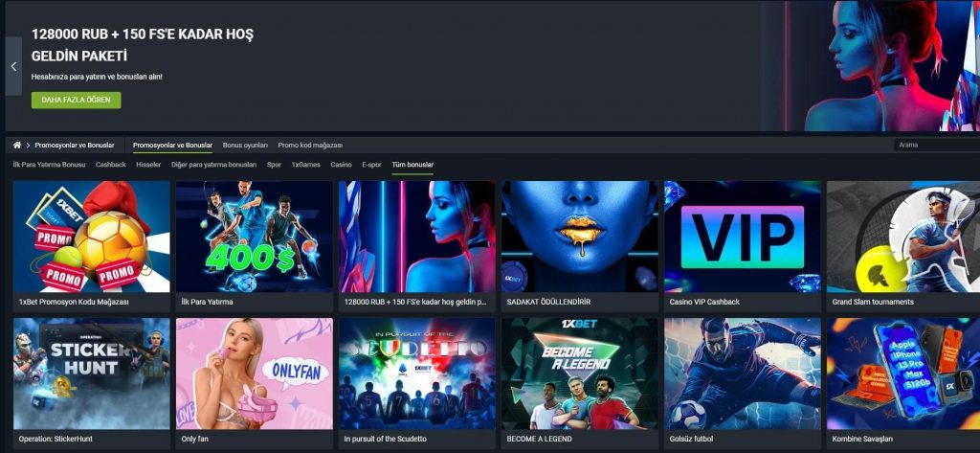This screenshot has height=453, width=980.
Task: Click the 'Golsüz futbol' caption
Action: pyautogui.click(x=691, y=440)
